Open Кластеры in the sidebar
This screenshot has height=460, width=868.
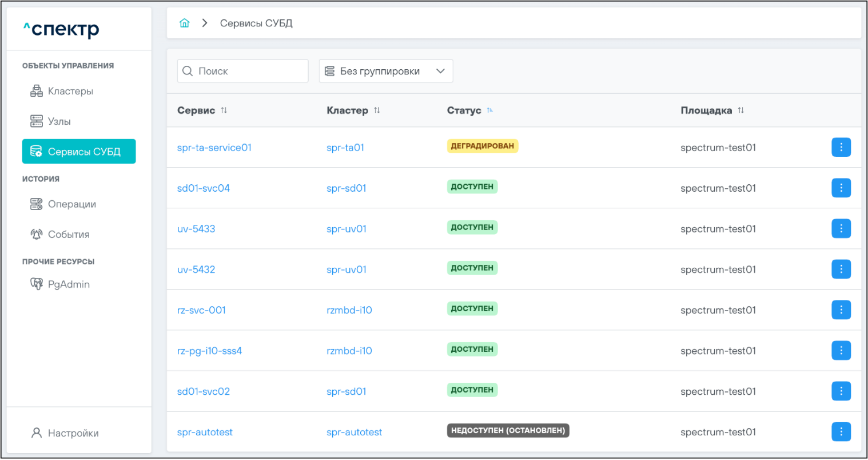(70, 92)
